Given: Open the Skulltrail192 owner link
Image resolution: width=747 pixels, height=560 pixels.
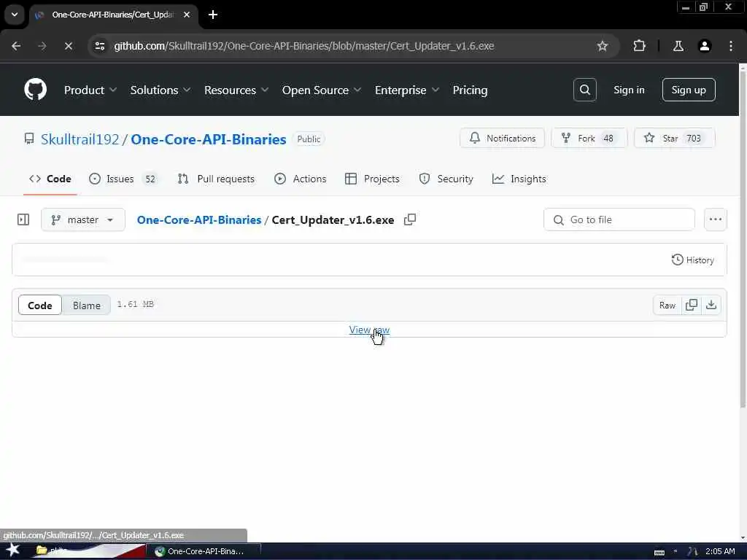Looking at the screenshot, I should click(x=80, y=139).
